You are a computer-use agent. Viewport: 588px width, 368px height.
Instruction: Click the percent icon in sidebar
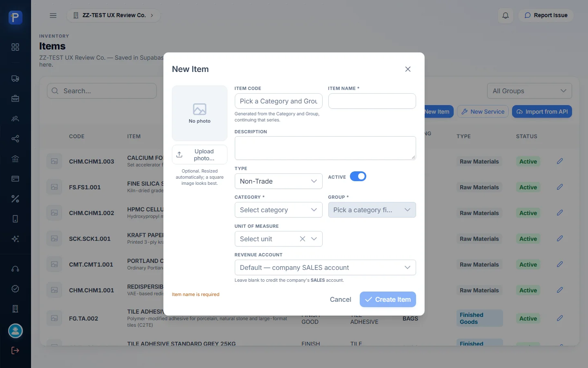click(x=15, y=199)
